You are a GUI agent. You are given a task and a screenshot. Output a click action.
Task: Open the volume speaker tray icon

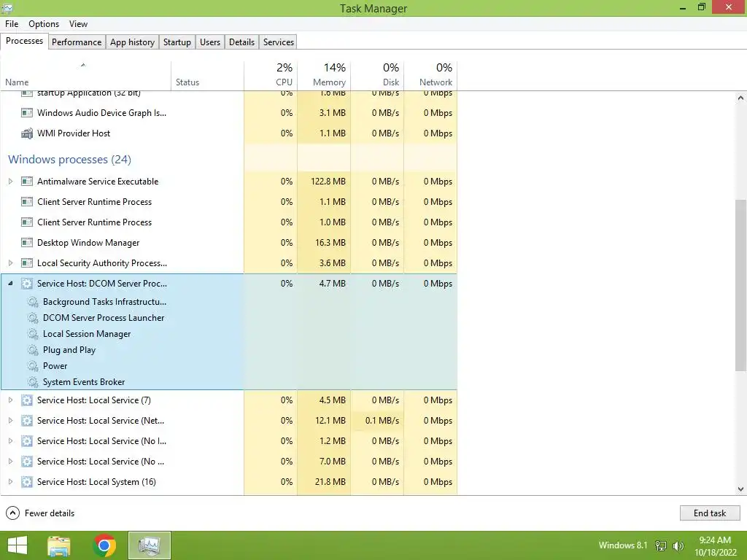click(678, 546)
